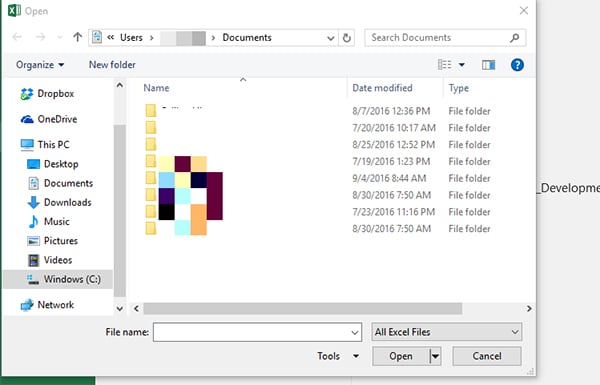Click the Dropbox icon

pyautogui.click(x=27, y=94)
